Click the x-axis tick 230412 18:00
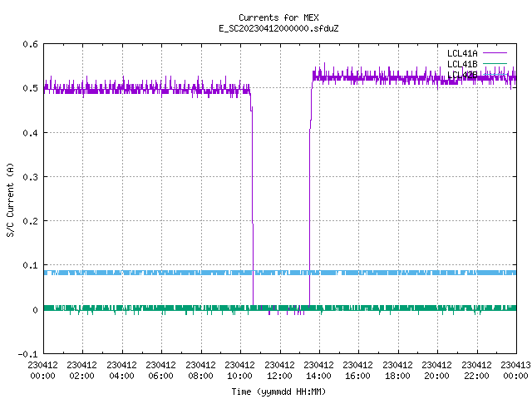Screen dimensions: 532x399 tap(397, 371)
